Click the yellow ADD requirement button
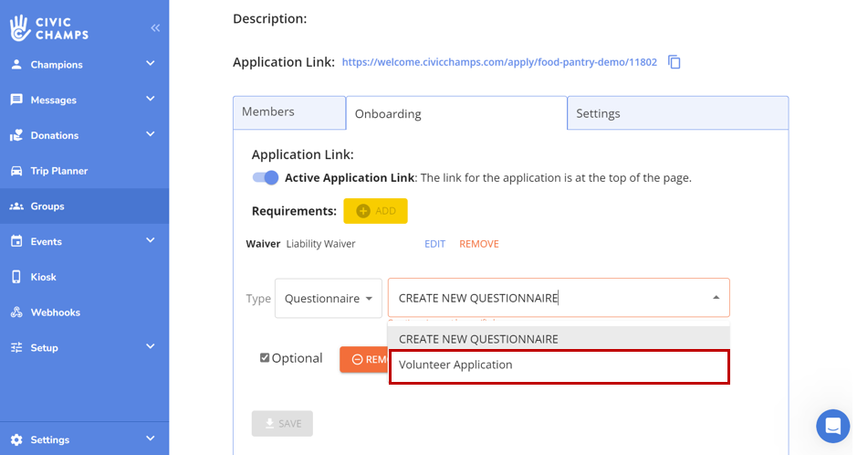The height and width of the screenshot is (455, 868). pos(375,211)
